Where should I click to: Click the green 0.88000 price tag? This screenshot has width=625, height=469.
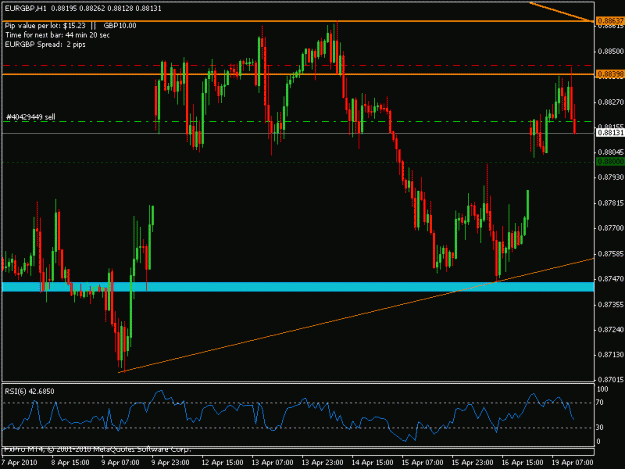pyautogui.click(x=610, y=162)
